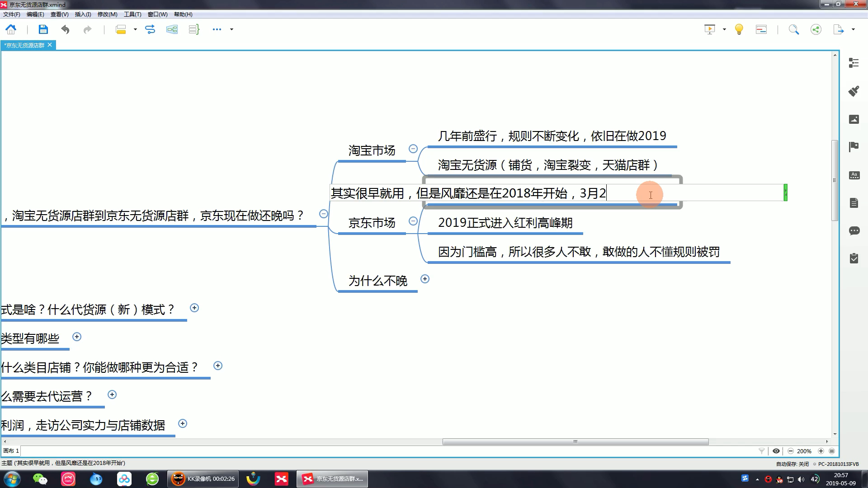The height and width of the screenshot is (488, 868).
Task: Insert a new topic with toolbar icon
Action: coord(121,29)
